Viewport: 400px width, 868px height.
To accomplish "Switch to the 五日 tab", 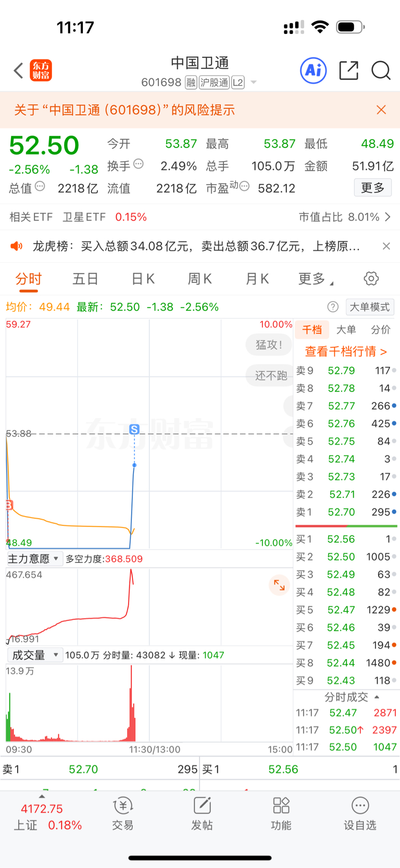I will tap(85, 279).
